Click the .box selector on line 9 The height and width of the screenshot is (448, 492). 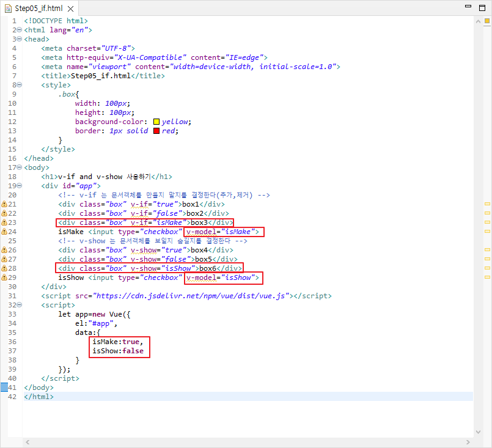point(68,94)
